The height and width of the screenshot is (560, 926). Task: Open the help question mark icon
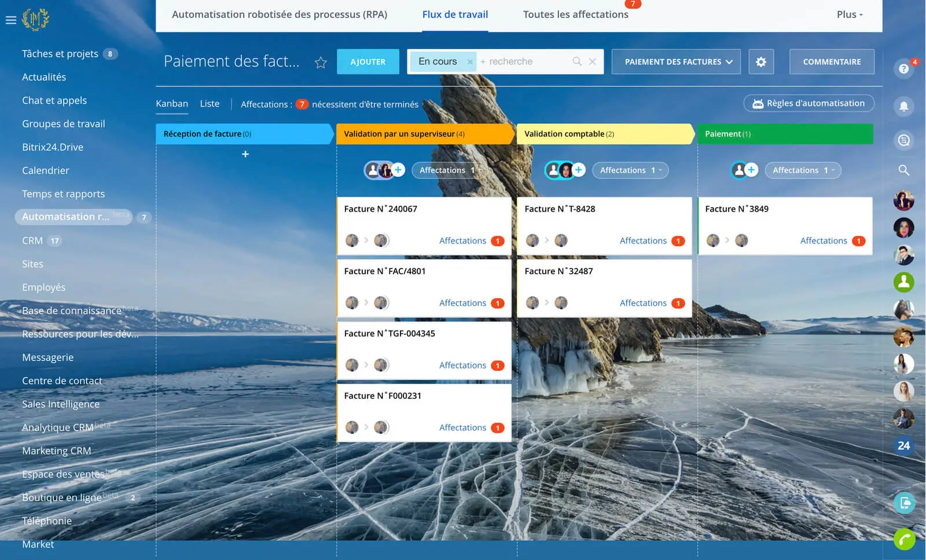(903, 69)
